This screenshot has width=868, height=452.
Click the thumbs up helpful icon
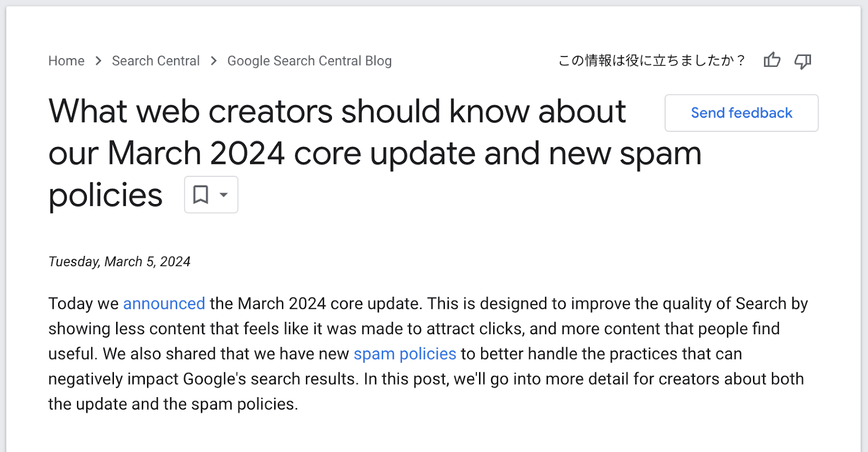(x=771, y=60)
